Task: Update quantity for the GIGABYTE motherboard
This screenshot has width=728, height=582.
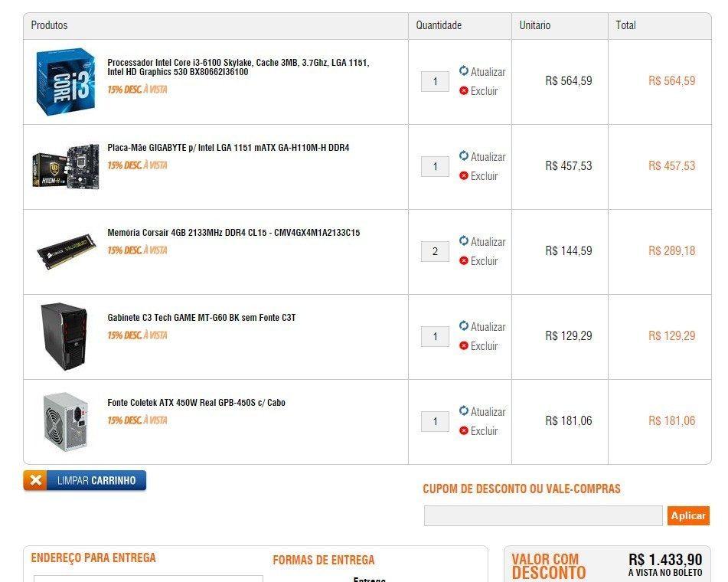Action: click(x=482, y=156)
